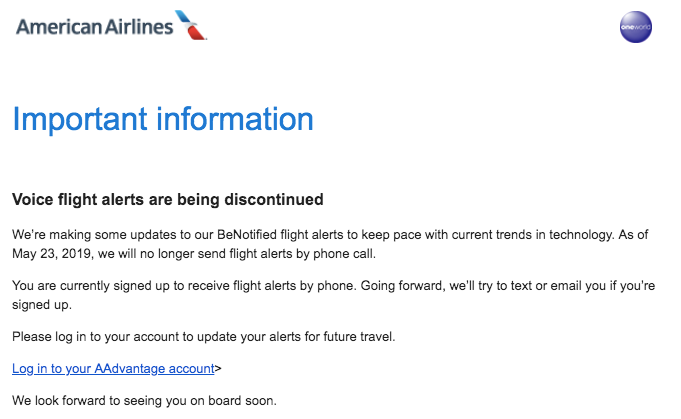Select the word discontinued in the bold subheading
The width and height of the screenshot is (681, 419).
(274, 200)
